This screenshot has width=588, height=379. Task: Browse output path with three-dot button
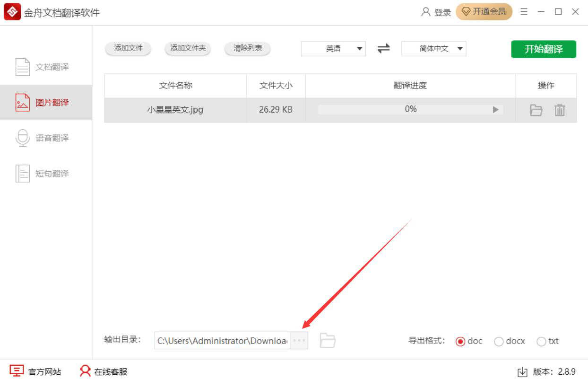coord(299,341)
